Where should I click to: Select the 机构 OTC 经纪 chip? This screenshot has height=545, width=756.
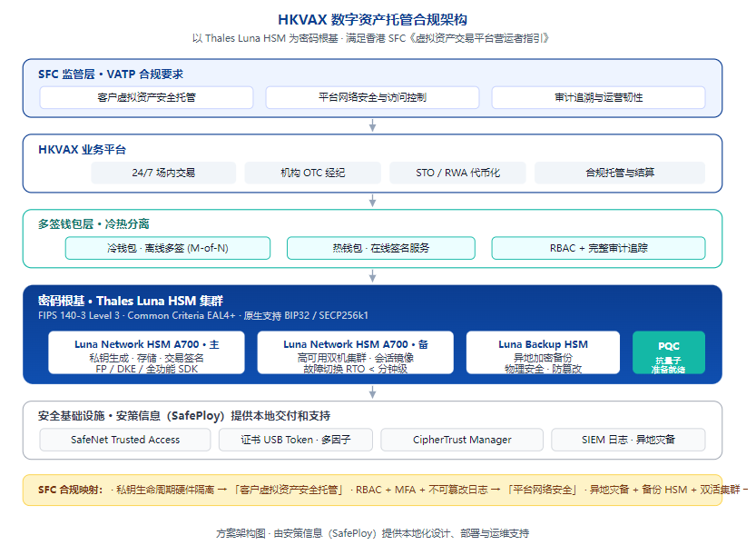coord(313,173)
